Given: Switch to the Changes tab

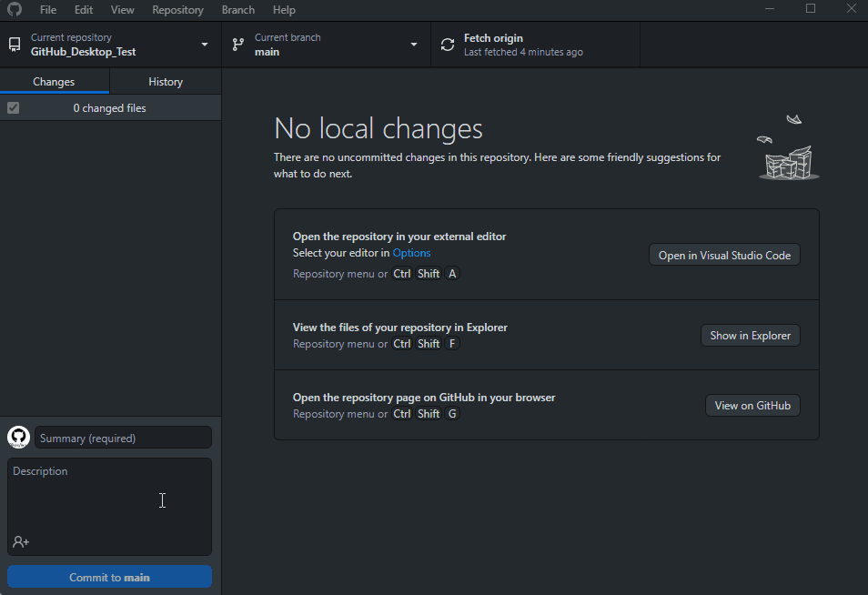Looking at the screenshot, I should click(x=55, y=81).
